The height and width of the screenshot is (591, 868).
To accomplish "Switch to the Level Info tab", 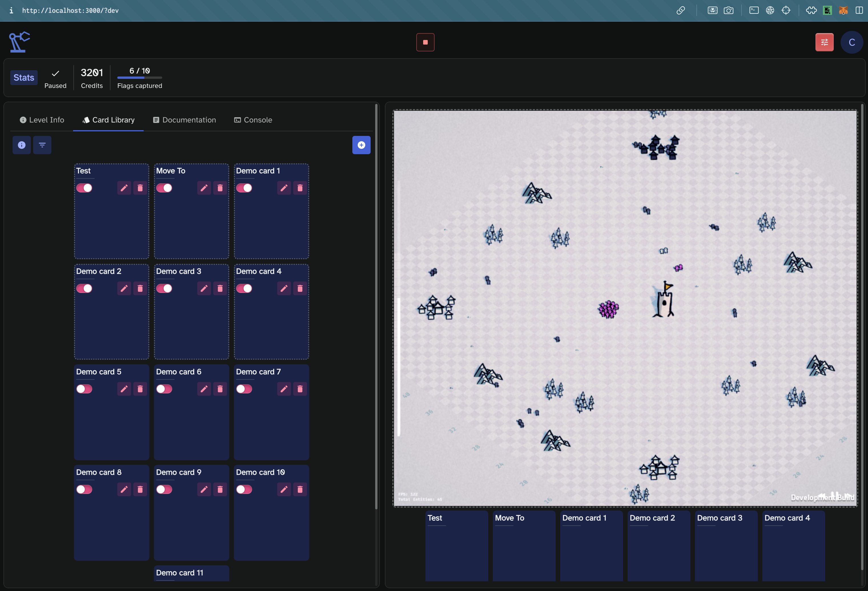I will coord(42,120).
